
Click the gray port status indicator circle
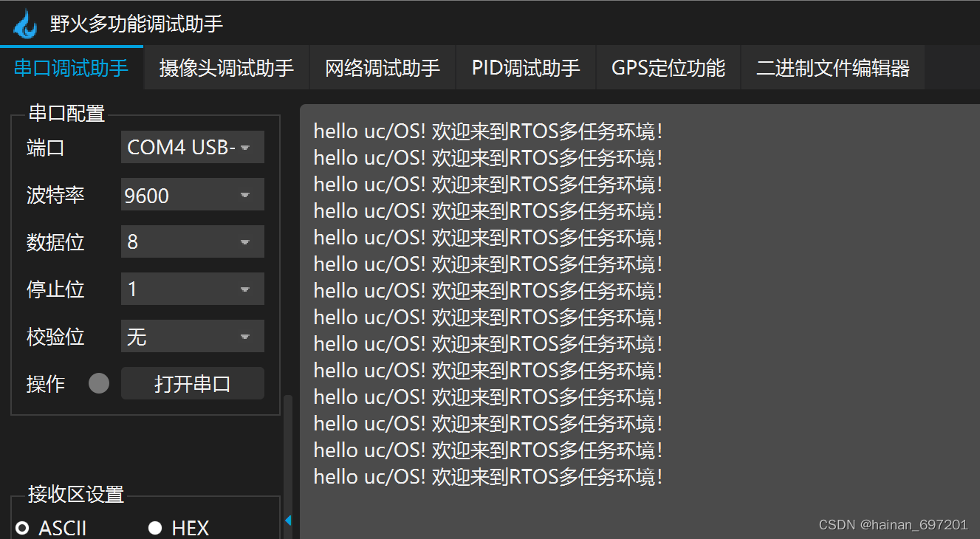pos(99,383)
